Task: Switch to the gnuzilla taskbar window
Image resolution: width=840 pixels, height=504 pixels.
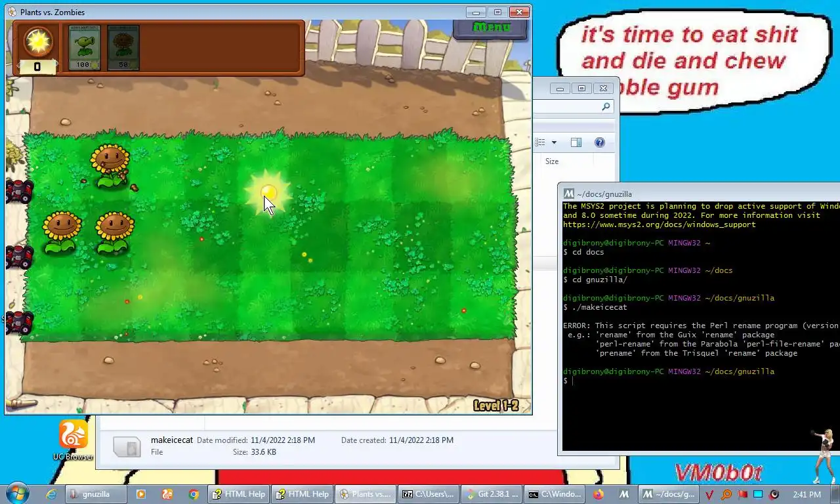Action: coord(96,494)
